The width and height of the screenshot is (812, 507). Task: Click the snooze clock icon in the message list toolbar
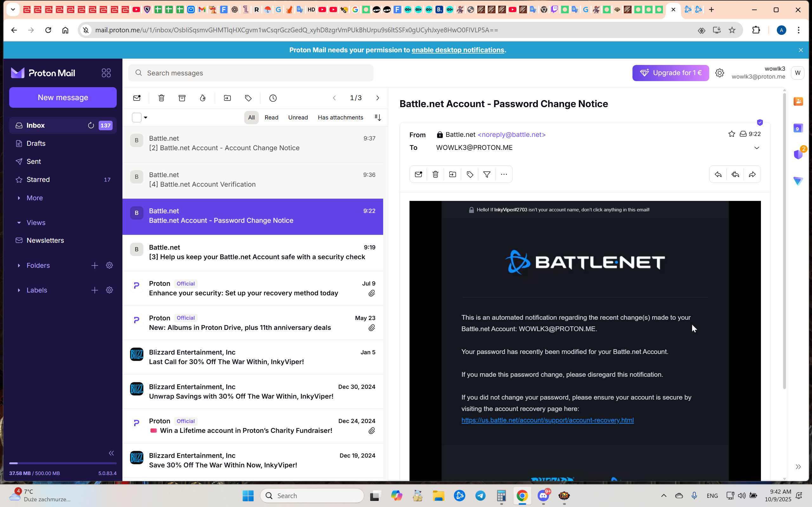pos(273,98)
